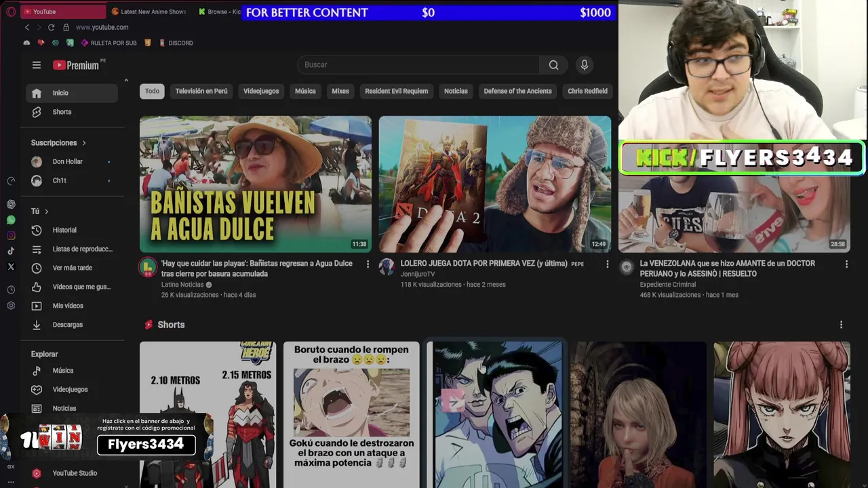Open the Inicio home sidebar item

point(72,93)
